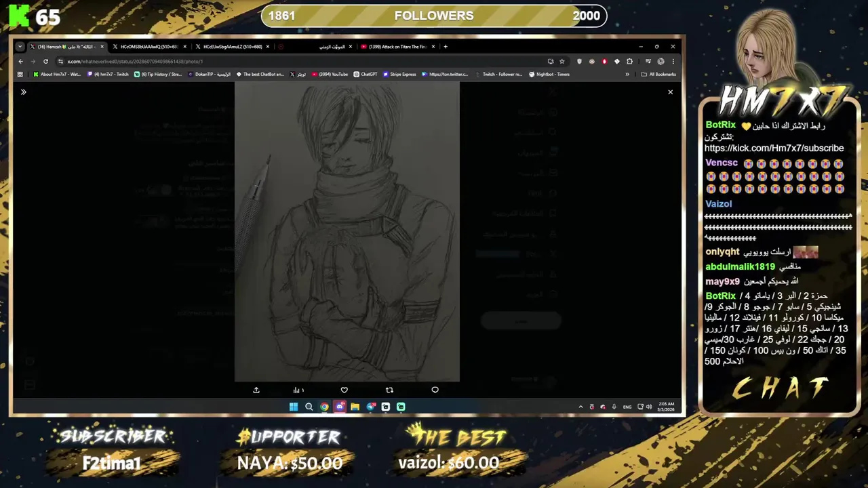Open Discord from the taskbar
This screenshot has height=488, width=868.
[x=340, y=407]
